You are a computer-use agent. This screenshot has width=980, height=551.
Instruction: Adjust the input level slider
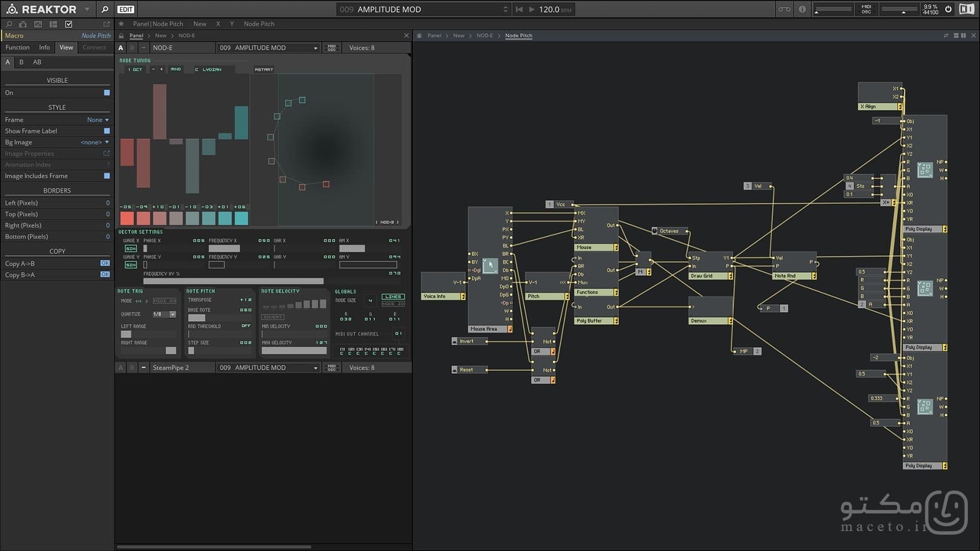[x=834, y=10]
